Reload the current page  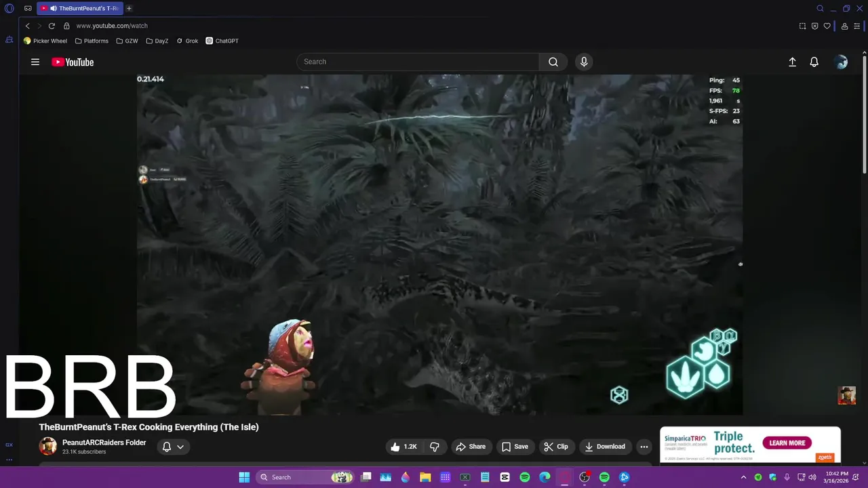point(52,26)
